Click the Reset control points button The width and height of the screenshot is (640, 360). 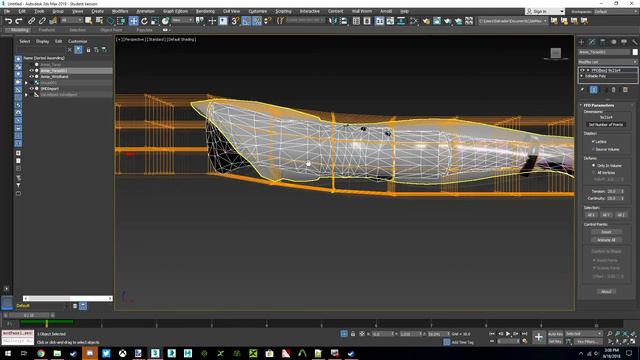tap(606, 232)
